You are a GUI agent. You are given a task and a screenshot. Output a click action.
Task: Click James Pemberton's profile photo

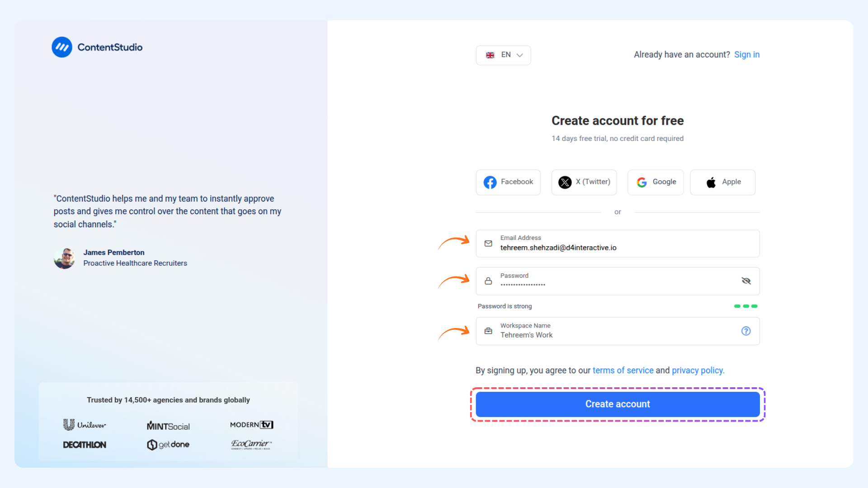(x=64, y=258)
